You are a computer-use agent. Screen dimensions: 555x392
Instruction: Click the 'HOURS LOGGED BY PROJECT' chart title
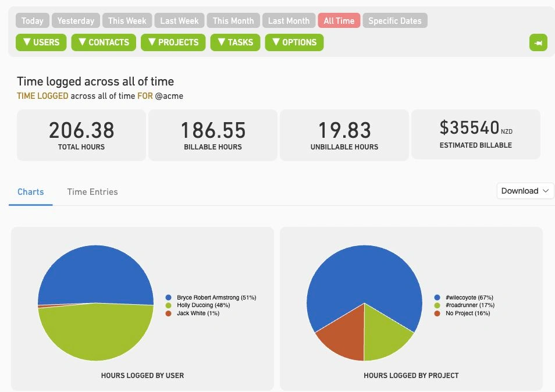411,376
